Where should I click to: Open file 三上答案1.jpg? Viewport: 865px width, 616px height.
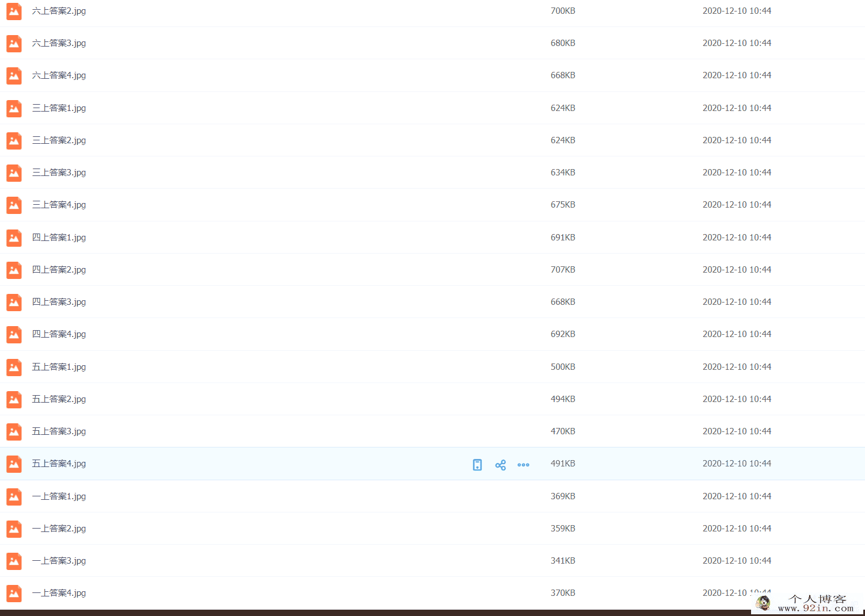[x=59, y=108]
